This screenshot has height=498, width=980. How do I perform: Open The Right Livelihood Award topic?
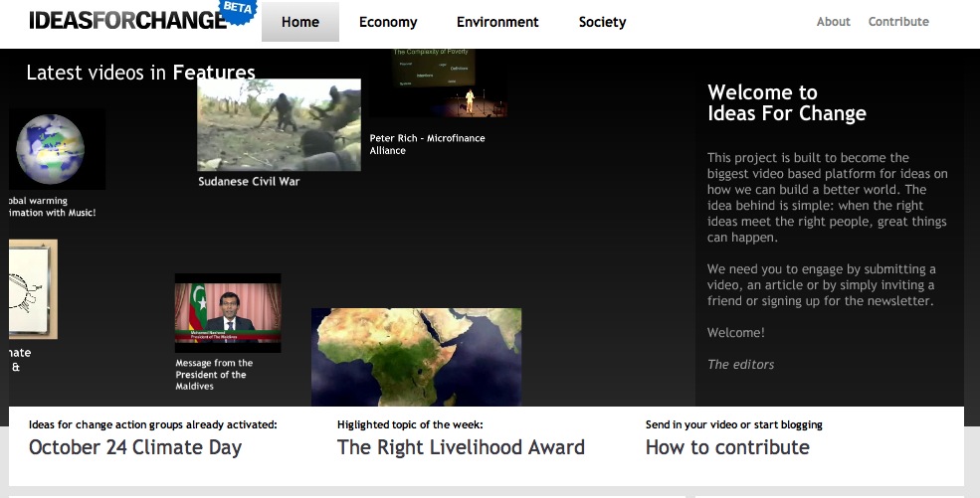click(461, 447)
